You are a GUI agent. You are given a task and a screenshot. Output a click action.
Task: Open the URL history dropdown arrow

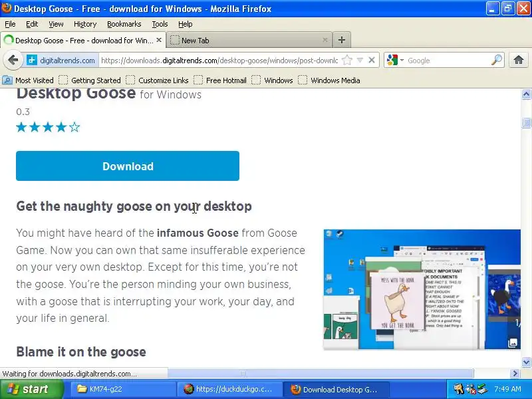360,61
